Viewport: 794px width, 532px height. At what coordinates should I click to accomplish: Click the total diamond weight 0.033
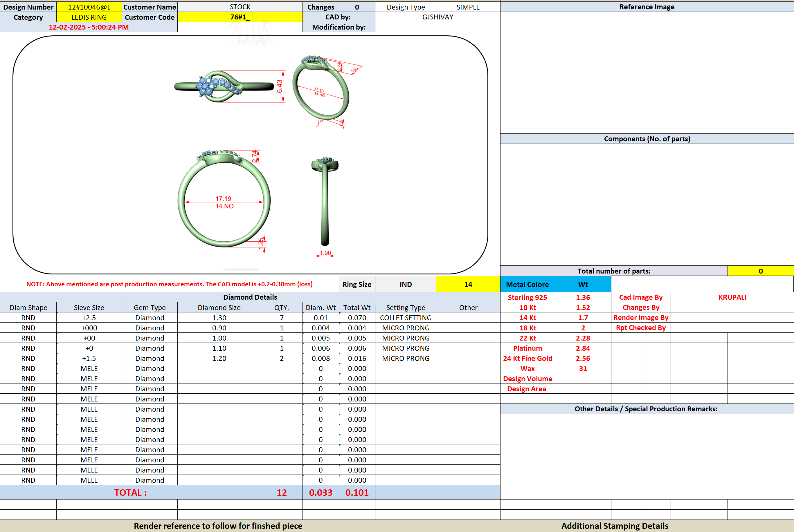[321, 492]
